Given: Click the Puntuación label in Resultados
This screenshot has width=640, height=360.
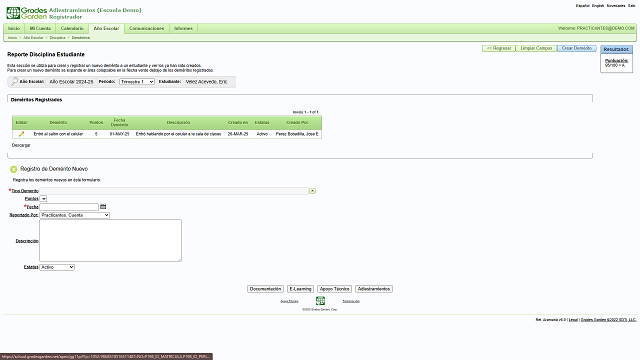Looking at the screenshot, I should click(617, 60).
